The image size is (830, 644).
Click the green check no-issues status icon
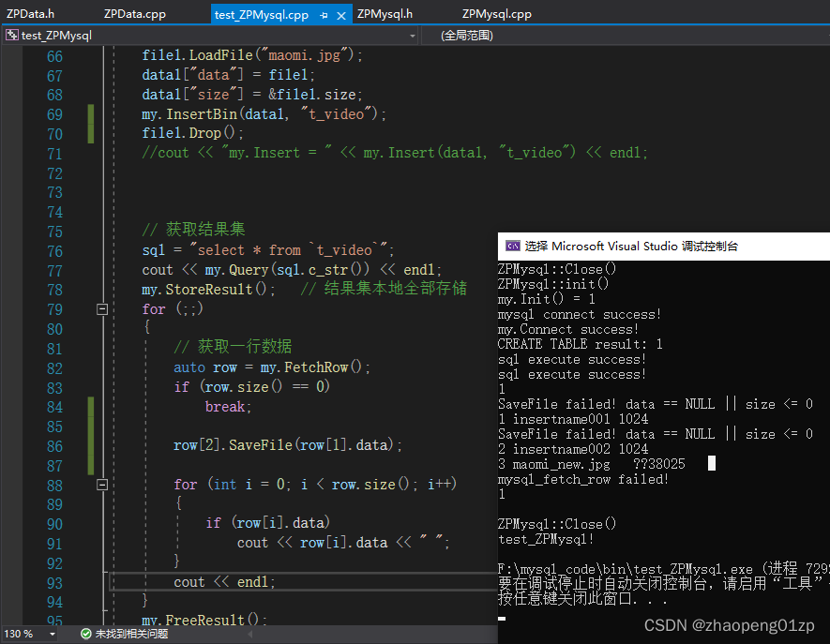85,634
